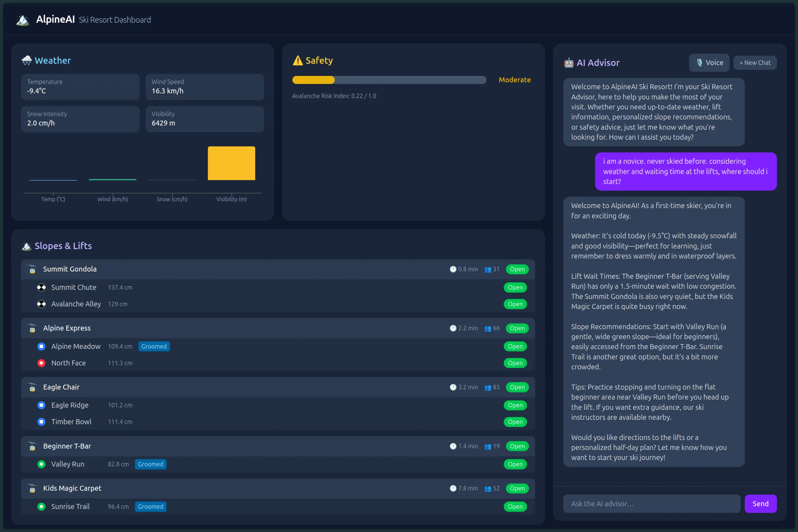Click the Ski Resort Dashboard title text

[x=115, y=20]
